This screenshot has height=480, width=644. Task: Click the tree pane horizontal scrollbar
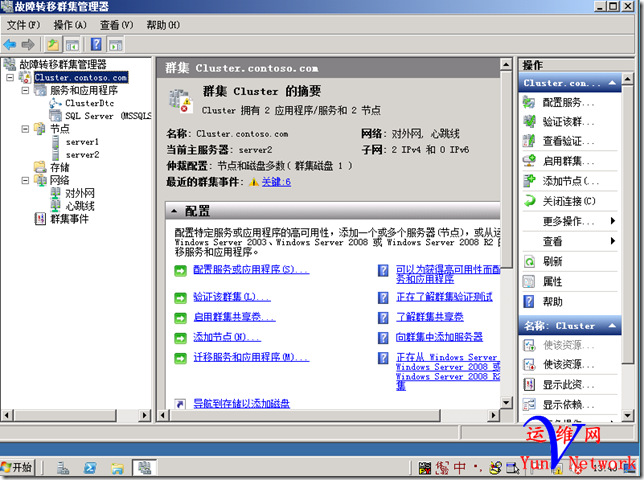pyautogui.click(x=66, y=415)
